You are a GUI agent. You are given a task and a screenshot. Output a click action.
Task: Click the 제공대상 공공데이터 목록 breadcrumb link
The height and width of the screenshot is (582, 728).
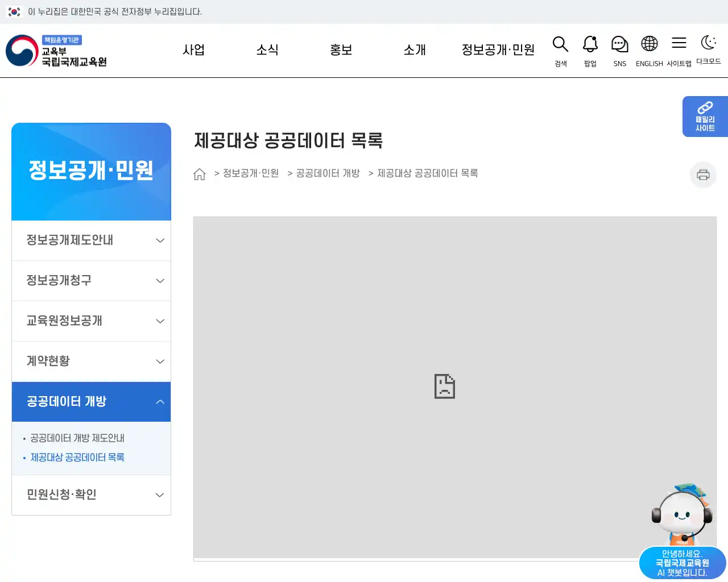tap(428, 173)
